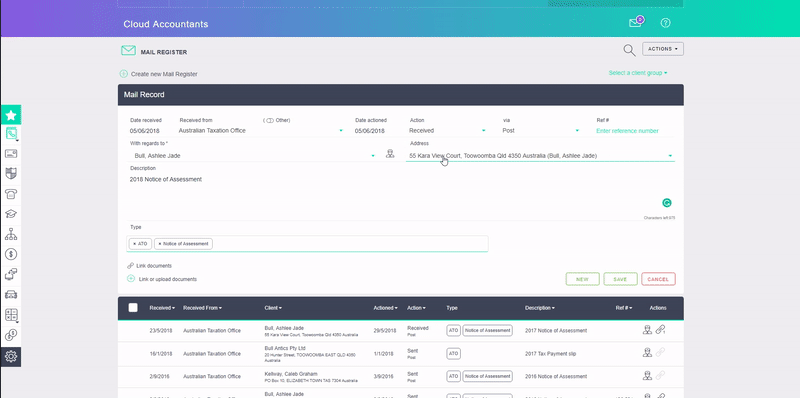Sort by the Ref # column header
The image size is (800, 398).
point(624,308)
